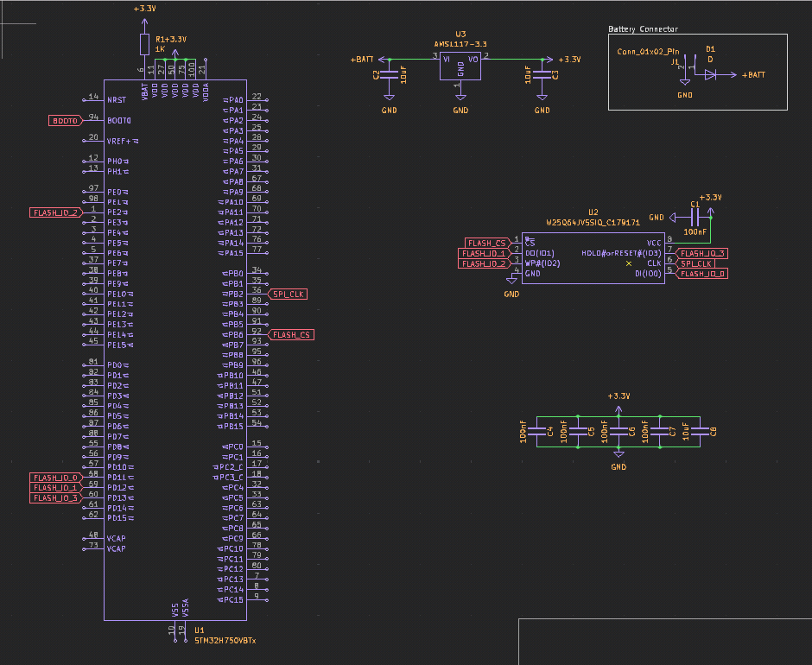This screenshot has height=665, width=812.
Task: Select the FLASH_IO_2 label at pin PE2
Action: click(56, 212)
